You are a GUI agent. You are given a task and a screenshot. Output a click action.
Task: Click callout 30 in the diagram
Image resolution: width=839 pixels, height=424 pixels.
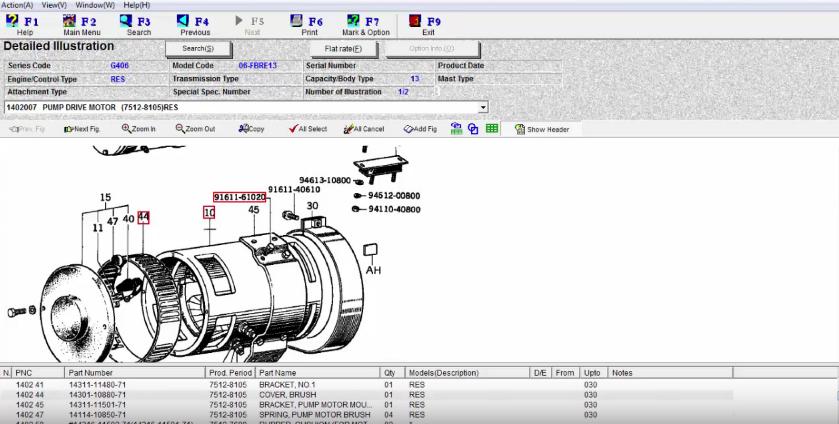pos(312,206)
